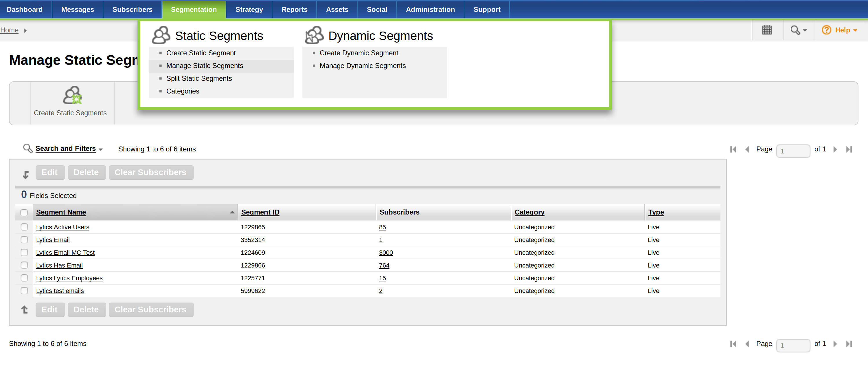Open the Dashboard tab

[25, 10]
